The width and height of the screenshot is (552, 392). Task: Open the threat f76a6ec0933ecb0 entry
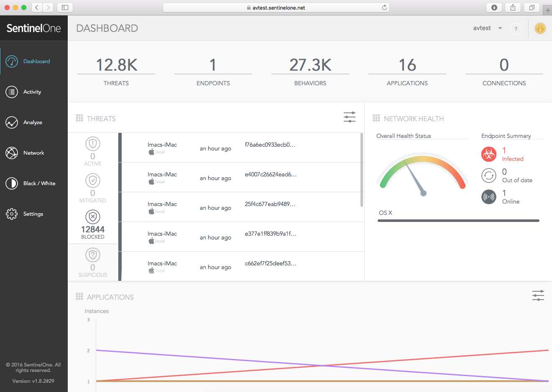(270, 145)
